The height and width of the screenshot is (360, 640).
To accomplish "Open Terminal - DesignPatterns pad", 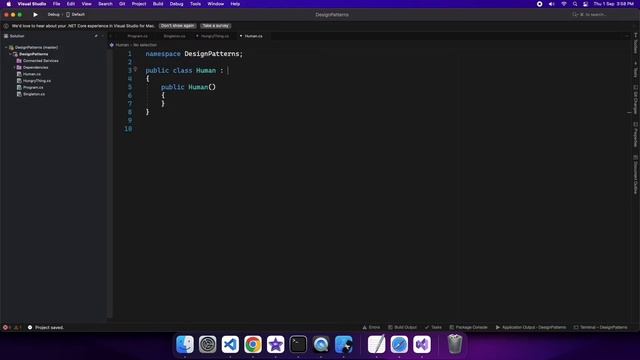I will (x=600, y=327).
